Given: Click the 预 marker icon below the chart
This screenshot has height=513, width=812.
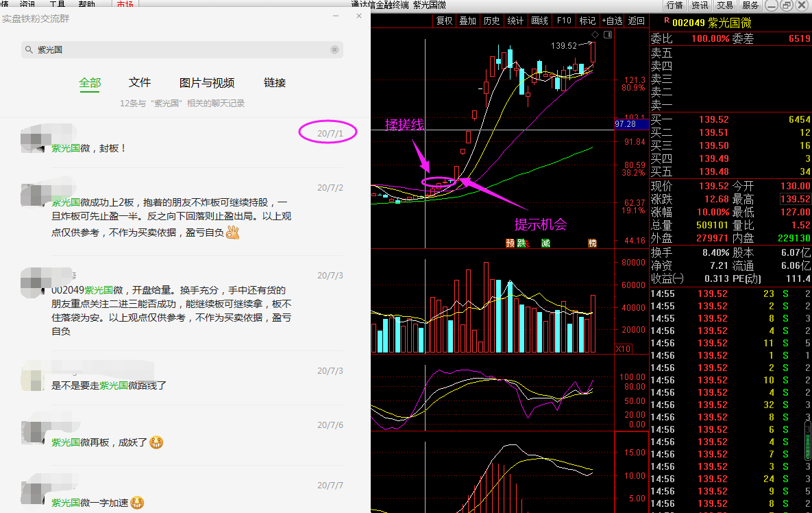Looking at the screenshot, I should (510, 243).
